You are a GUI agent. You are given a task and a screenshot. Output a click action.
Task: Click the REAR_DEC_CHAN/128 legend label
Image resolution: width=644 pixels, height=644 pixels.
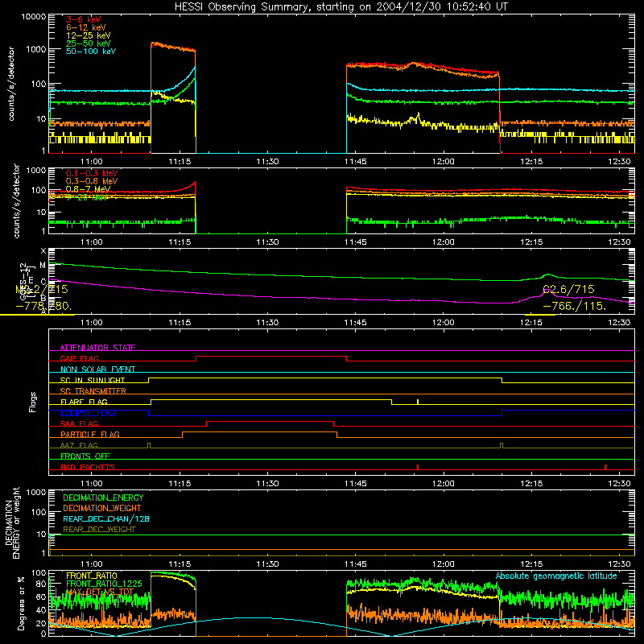tap(106, 519)
